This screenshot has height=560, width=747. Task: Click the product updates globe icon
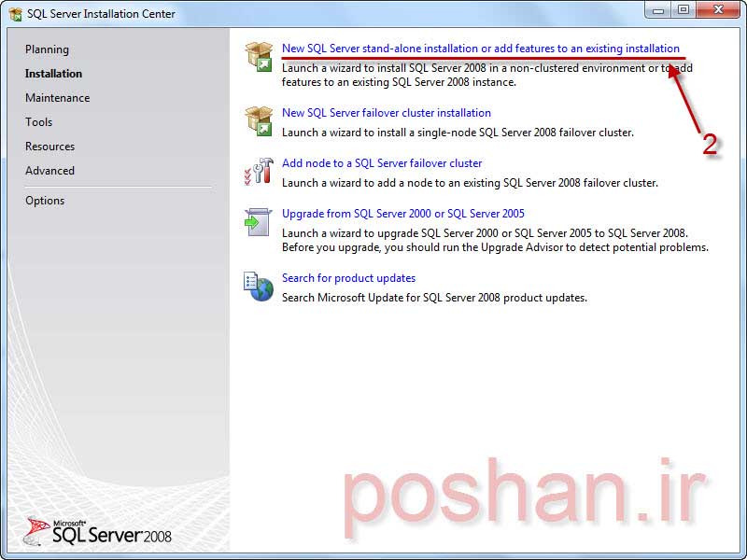pyautogui.click(x=258, y=287)
